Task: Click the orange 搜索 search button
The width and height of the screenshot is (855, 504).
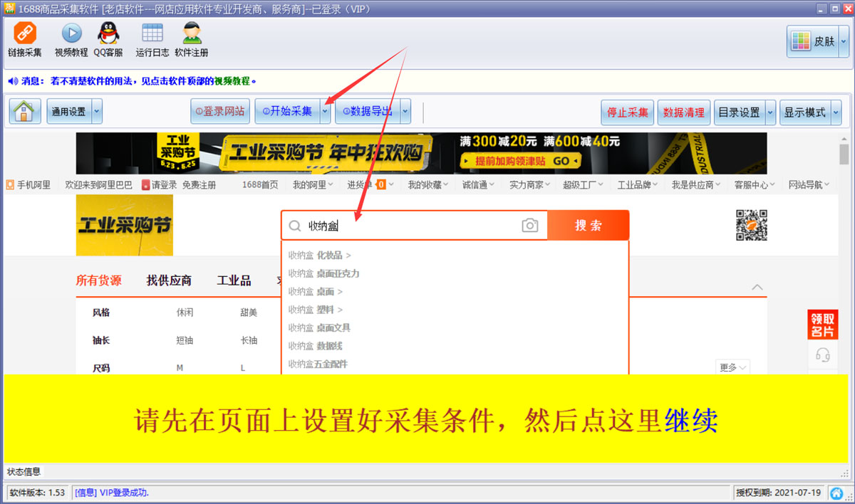Action: point(589,224)
